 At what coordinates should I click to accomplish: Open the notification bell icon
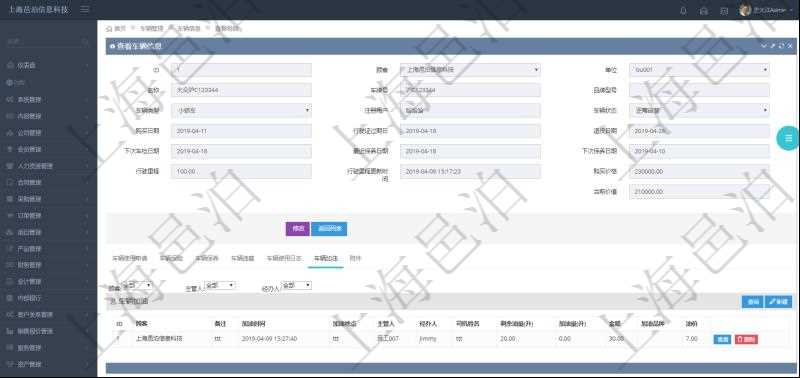(683, 11)
